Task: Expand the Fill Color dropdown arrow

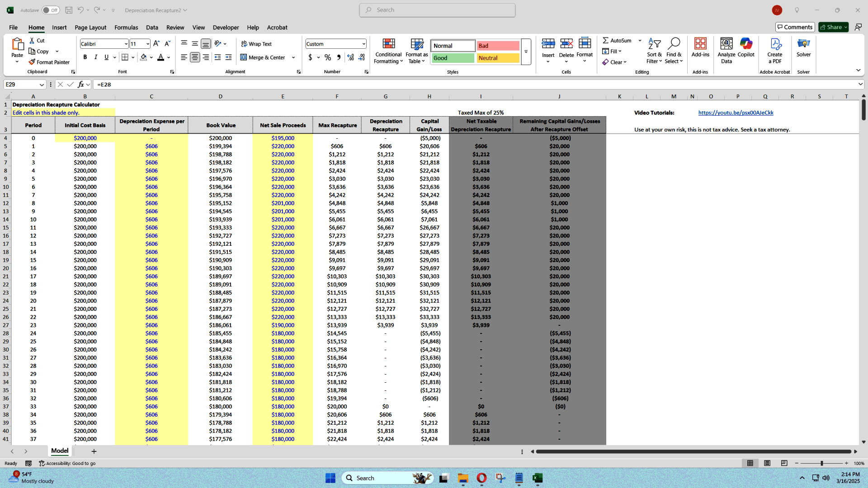Action: click(151, 58)
